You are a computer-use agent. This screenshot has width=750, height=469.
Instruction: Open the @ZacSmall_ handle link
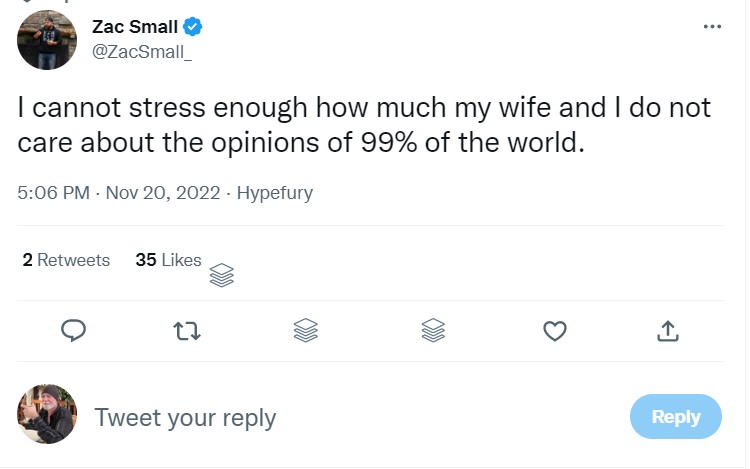[142, 52]
